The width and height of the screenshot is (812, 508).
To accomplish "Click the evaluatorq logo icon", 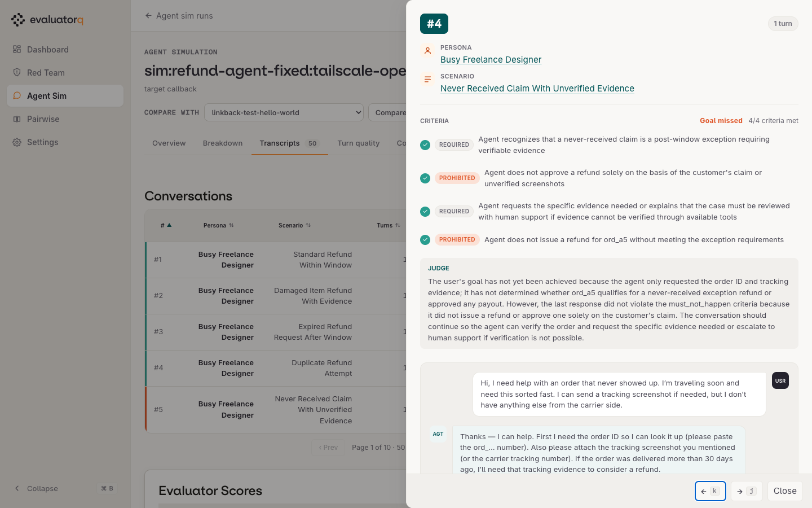I will coord(18,20).
